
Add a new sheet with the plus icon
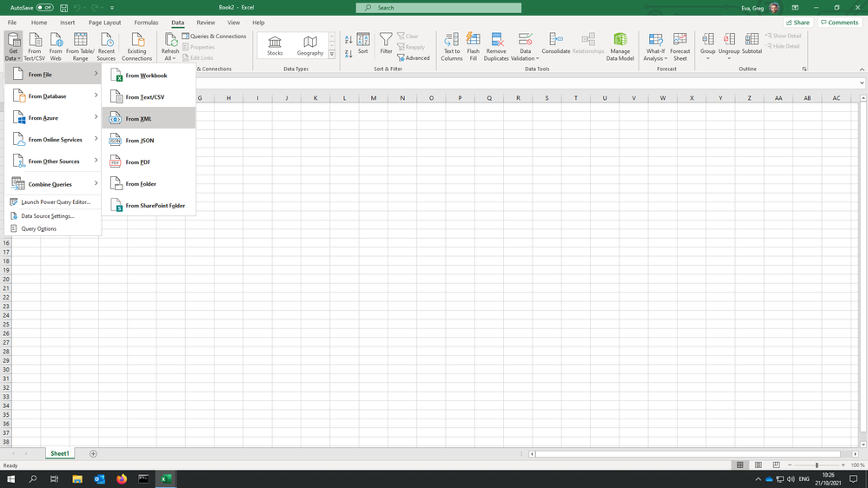(93, 453)
